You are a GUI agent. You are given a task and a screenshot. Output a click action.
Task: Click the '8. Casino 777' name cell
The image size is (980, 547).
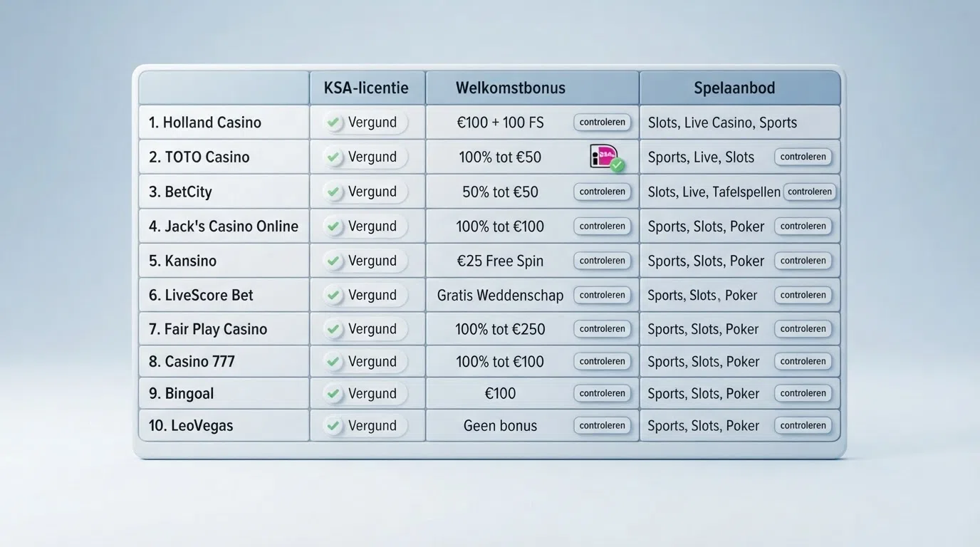pos(224,362)
